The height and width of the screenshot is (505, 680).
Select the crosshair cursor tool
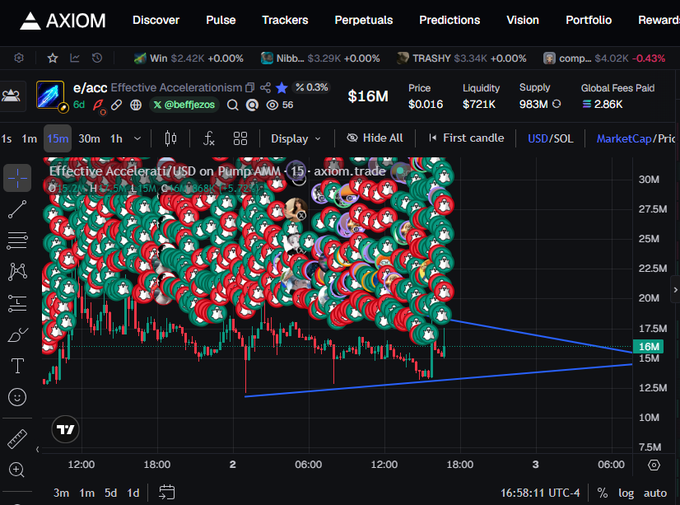[x=17, y=178]
